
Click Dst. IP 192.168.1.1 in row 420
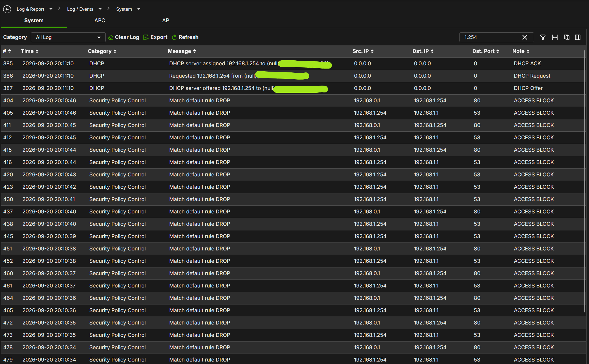426,175
